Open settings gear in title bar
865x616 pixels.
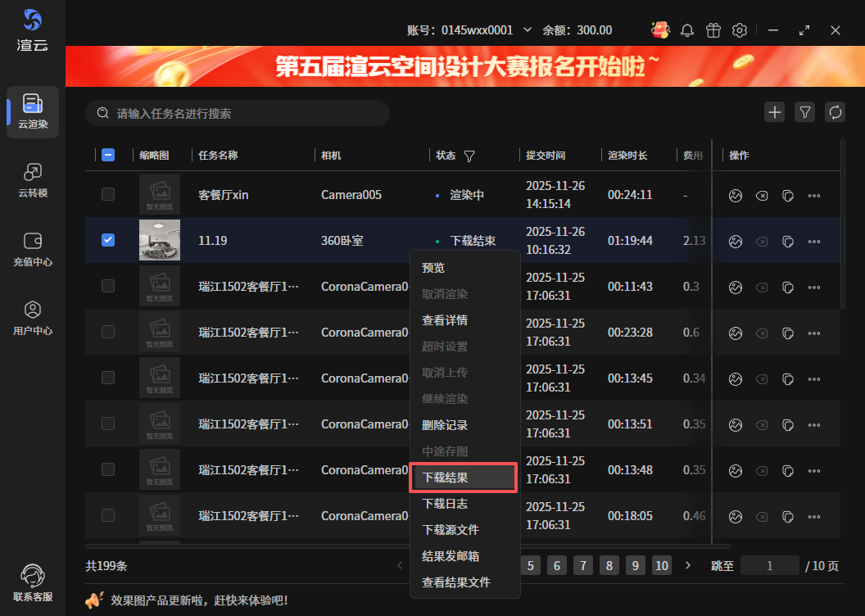(740, 30)
